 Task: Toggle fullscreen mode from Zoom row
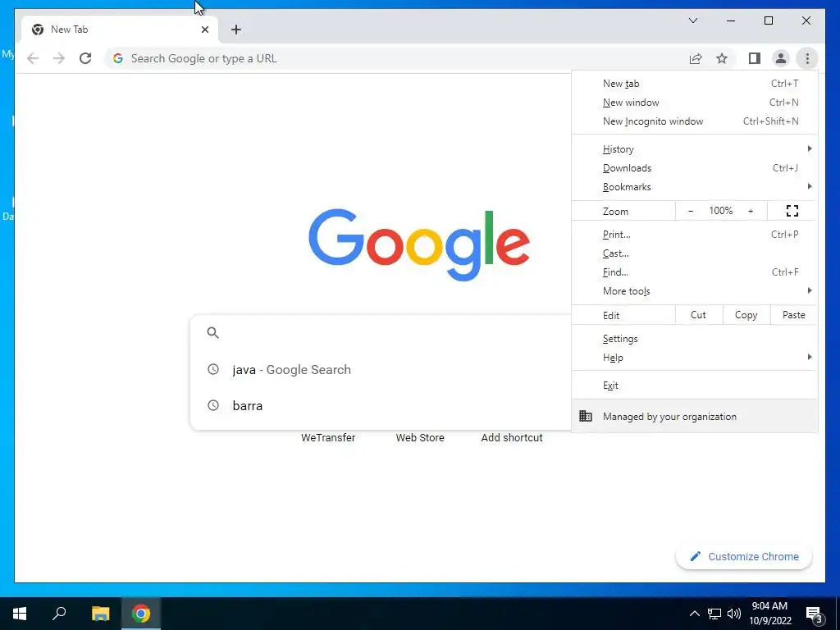tap(792, 211)
